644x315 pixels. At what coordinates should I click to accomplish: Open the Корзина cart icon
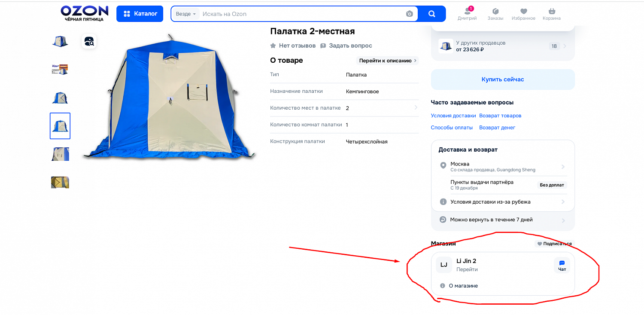[x=552, y=14]
